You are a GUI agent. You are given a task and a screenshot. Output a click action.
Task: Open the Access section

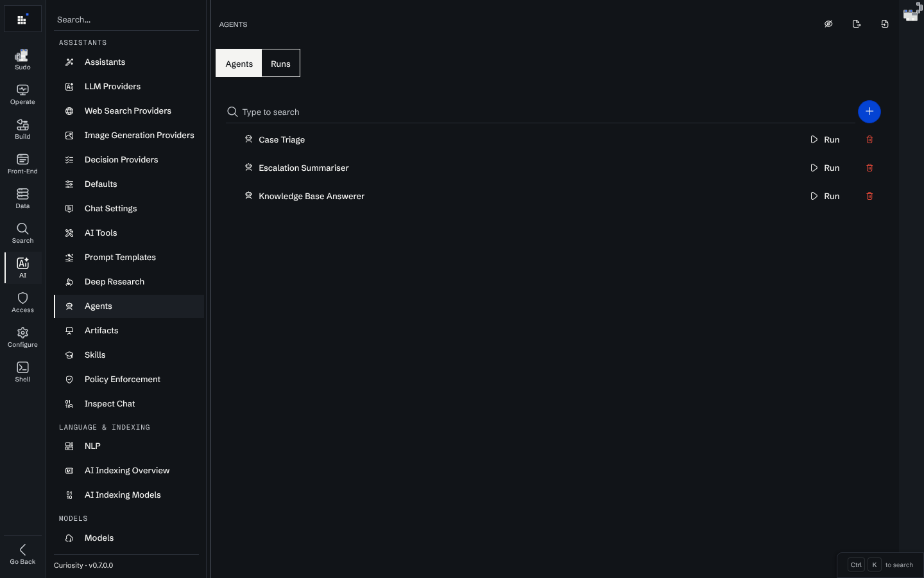pos(22,302)
